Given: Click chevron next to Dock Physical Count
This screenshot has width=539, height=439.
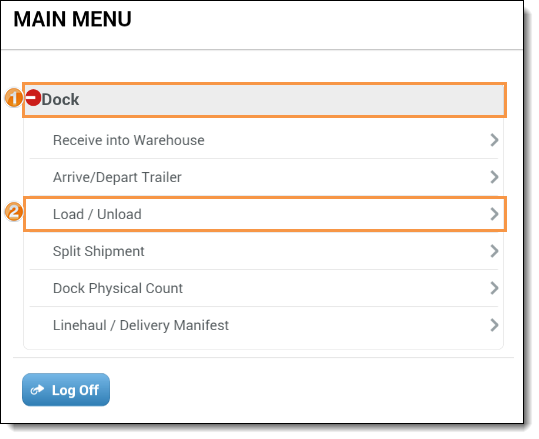Looking at the screenshot, I should 494,288.
